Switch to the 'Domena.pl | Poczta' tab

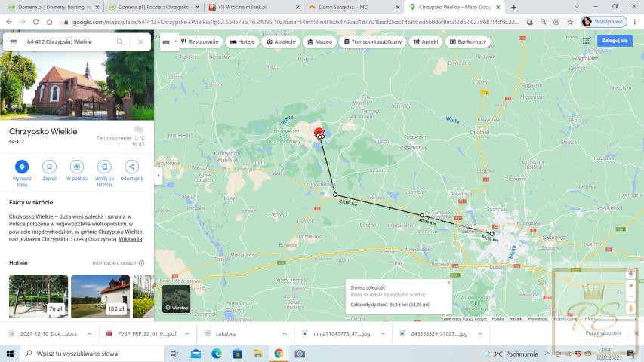(153, 7)
